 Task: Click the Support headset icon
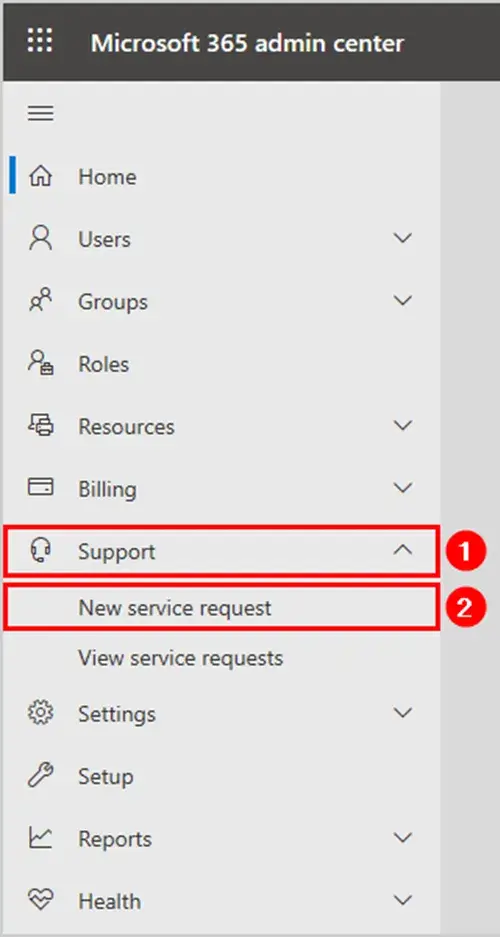tap(41, 550)
